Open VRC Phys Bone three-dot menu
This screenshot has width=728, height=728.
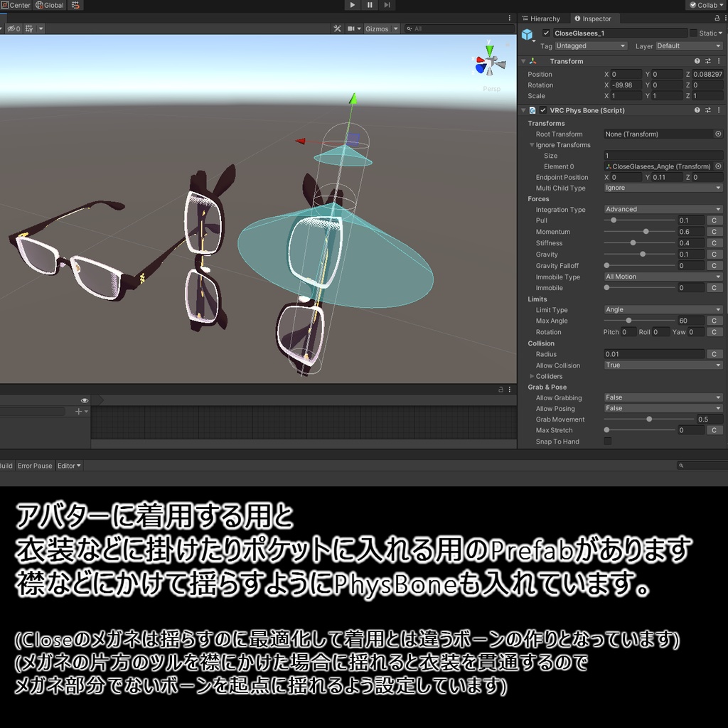[x=719, y=110]
